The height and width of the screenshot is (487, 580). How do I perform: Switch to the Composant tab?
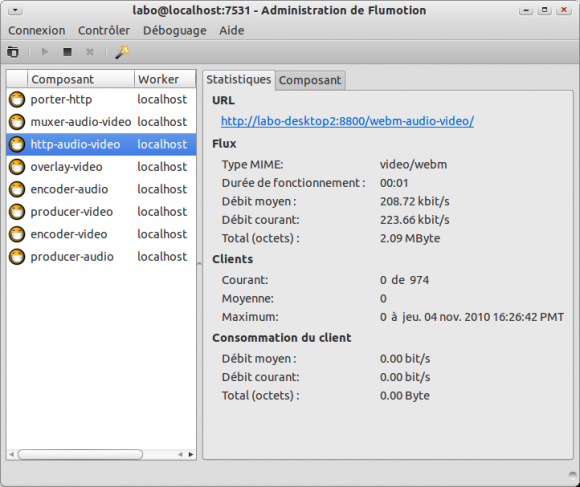[x=310, y=80]
